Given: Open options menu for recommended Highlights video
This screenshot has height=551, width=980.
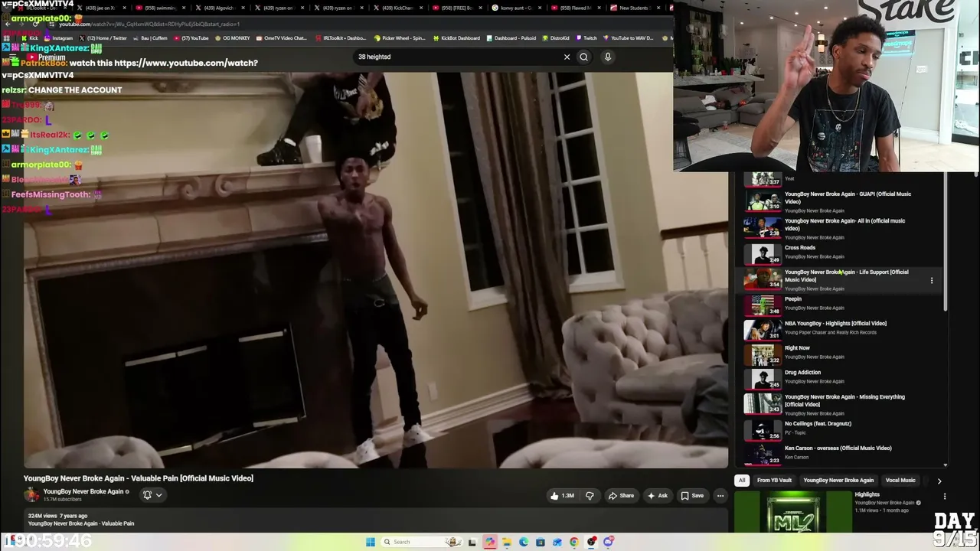Looking at the screenshot, I should pos(944,497).
